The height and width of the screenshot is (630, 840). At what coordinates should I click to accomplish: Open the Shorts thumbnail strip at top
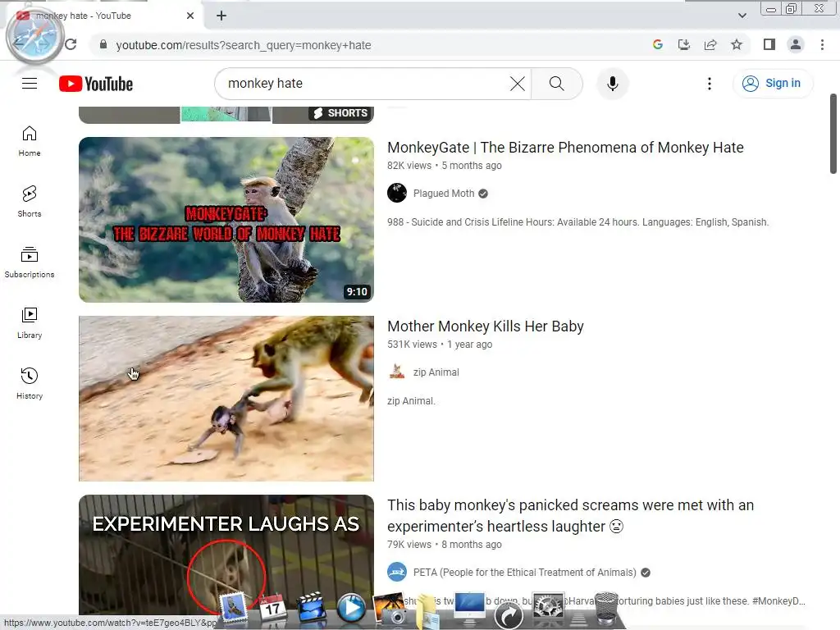[226, 115]
